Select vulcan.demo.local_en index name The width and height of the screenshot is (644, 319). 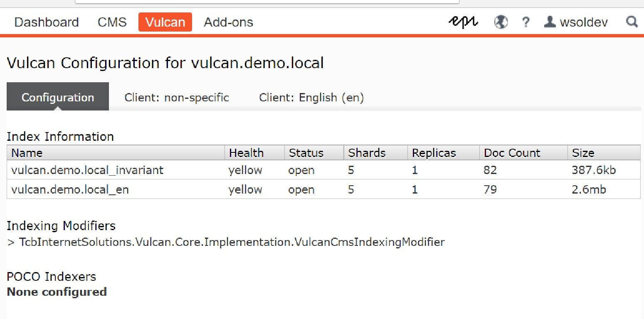pos(70,189)
